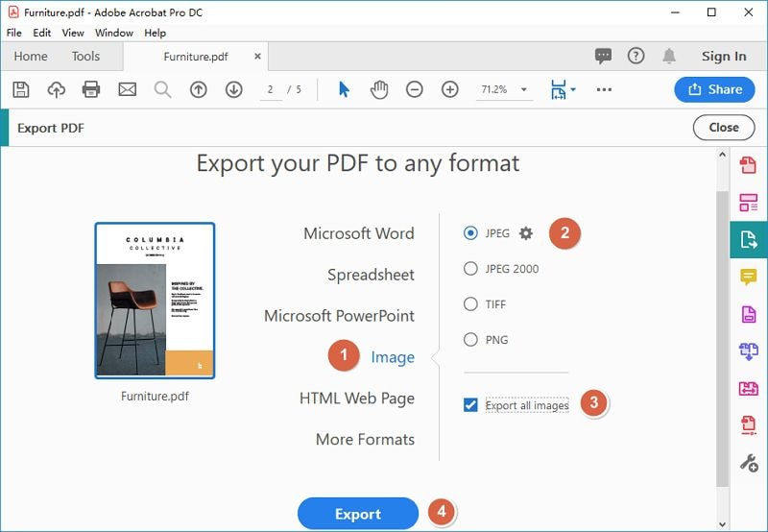Viewport: 768px width, 532px height.
Task: Close the Export PDF panel
Action: [x=724, y=128]
